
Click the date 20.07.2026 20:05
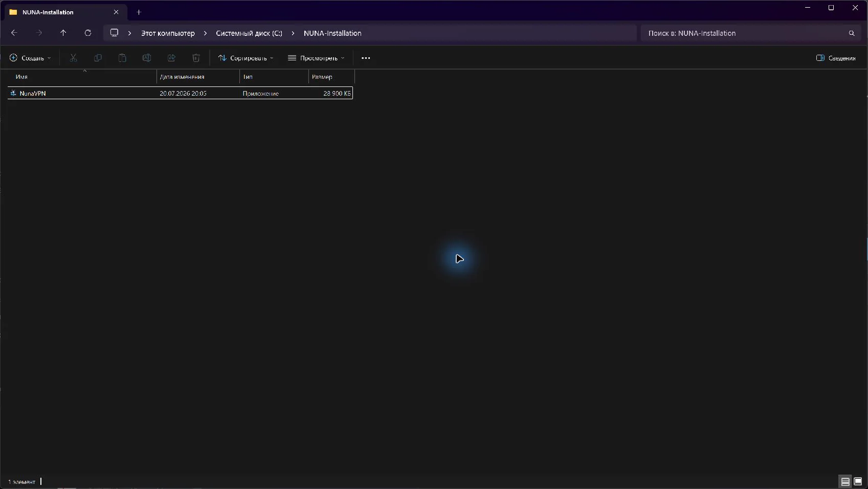click(x=183, y=93)
